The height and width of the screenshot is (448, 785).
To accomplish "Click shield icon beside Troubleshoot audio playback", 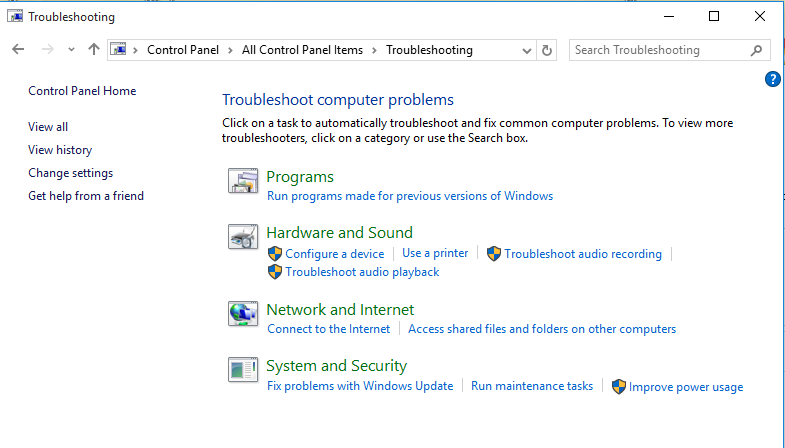I will tap(275, 272).
